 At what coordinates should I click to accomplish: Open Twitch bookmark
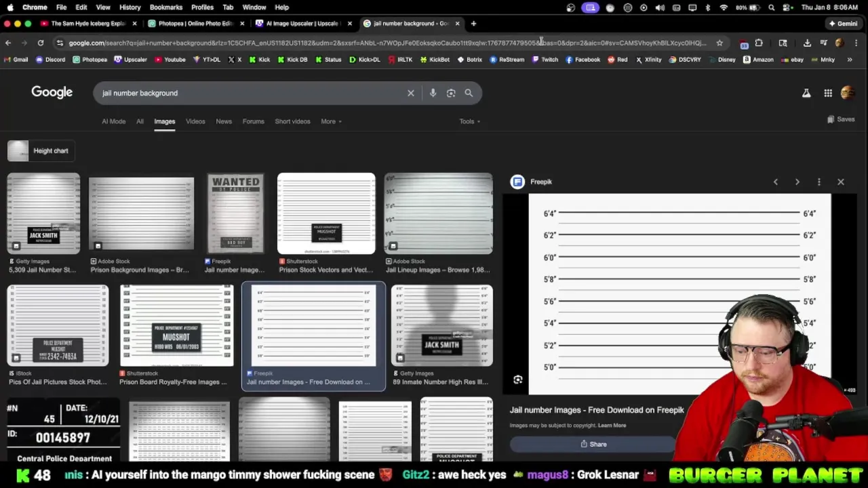click(545, 60)
